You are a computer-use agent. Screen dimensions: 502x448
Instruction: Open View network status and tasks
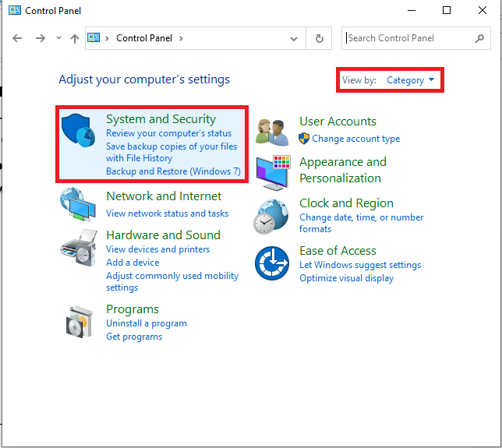coord(167,213)
